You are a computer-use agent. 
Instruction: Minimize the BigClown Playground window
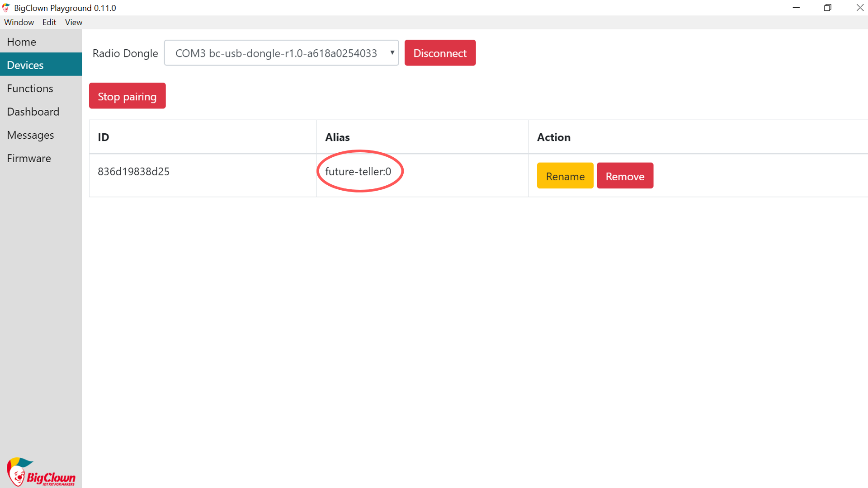tap(796, 8)
